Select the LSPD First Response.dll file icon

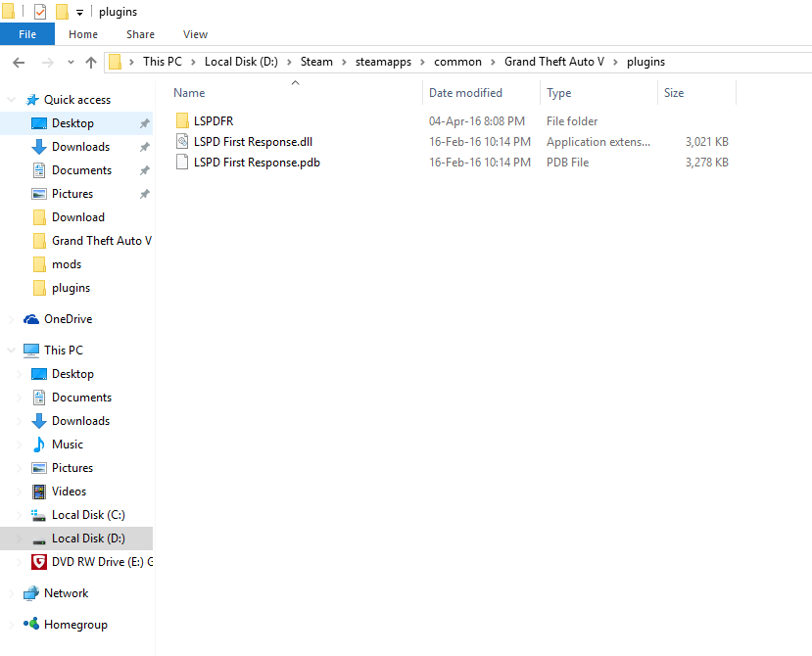(182, 141)
